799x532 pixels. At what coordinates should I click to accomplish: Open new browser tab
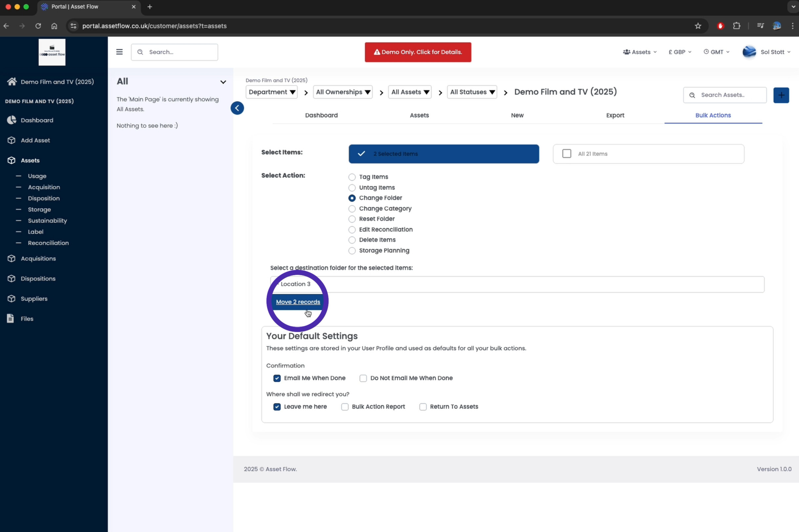pos(150,7)
